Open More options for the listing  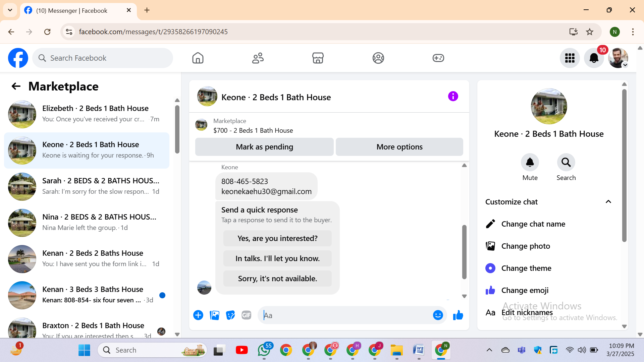coord(399,147)
